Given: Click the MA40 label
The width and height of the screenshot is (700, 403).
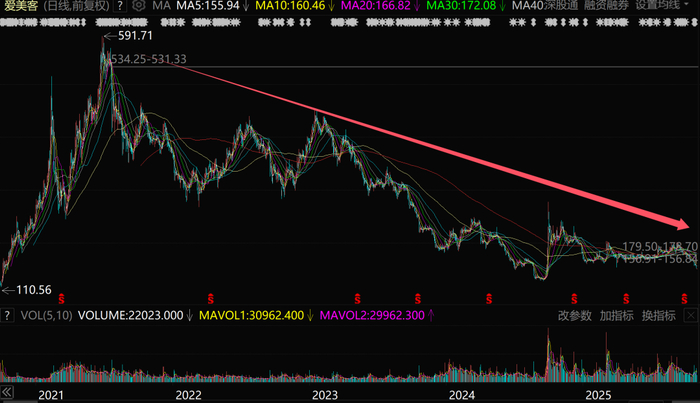Looking at the screenshot, I should (x=527, y=5).
